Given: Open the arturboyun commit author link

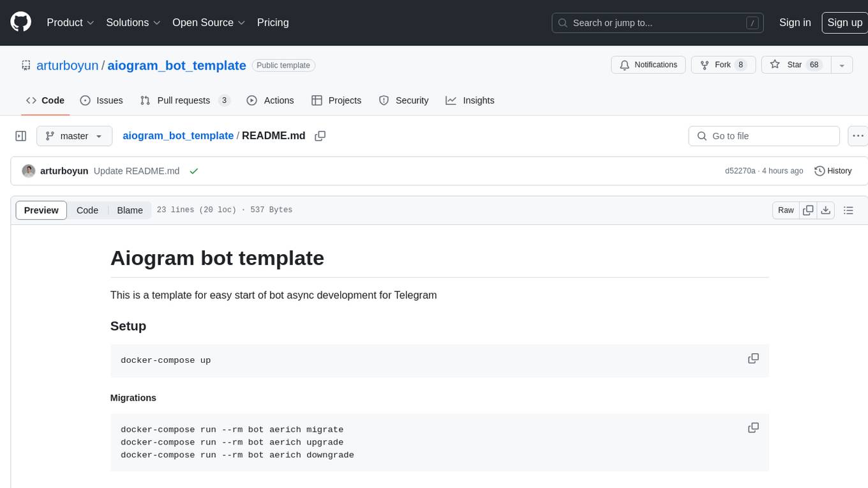Looking at the screenshot, I should [x=64, y=171].
